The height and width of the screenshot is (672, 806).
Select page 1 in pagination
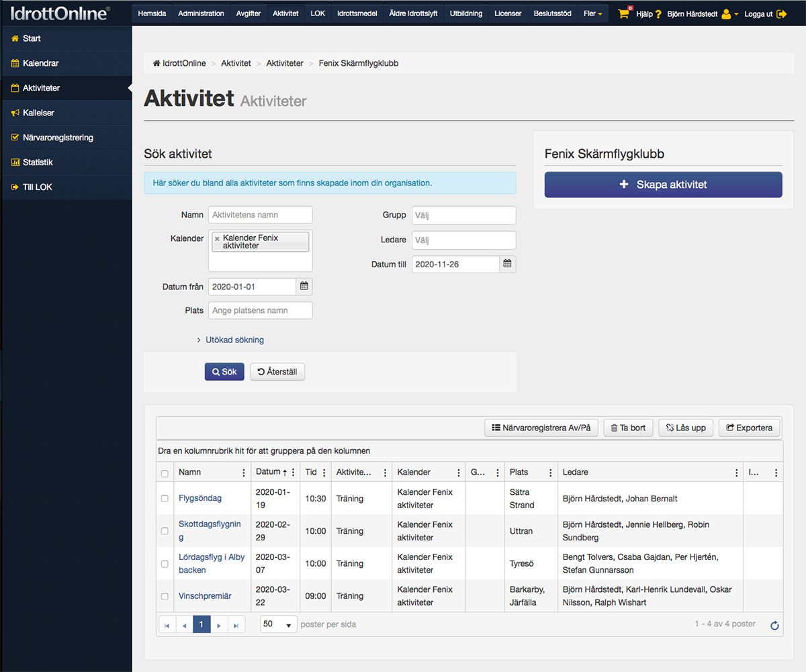click(201, 624)
